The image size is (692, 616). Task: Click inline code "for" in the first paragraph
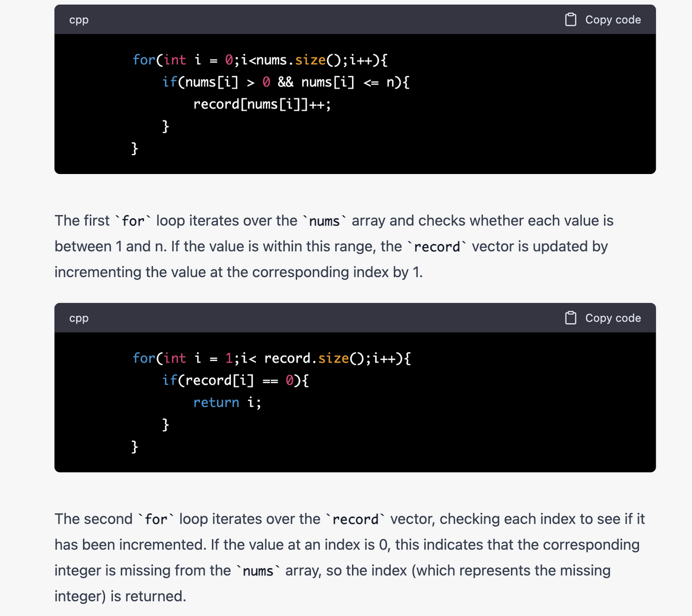click(133, 221)
